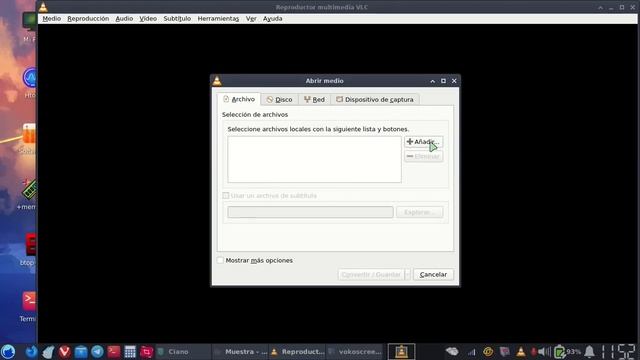Screen dimensions: 640x360
Task: Expand the Convertir / Guardar dropdown arrow
Action: [x=407, y=275]
